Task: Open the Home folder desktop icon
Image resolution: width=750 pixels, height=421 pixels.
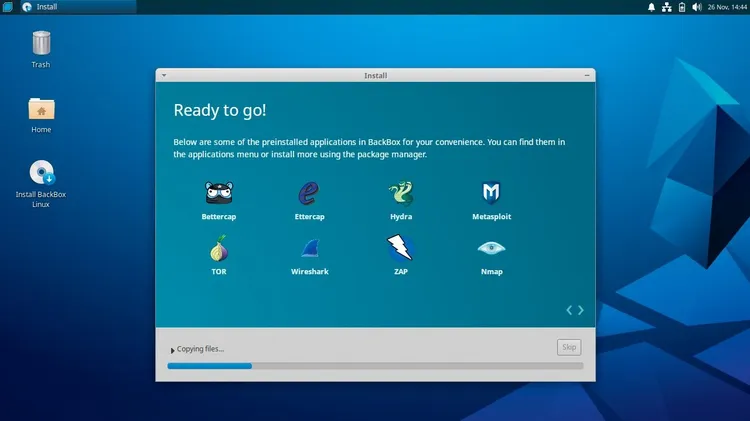Action: click(x=41, y=109)
